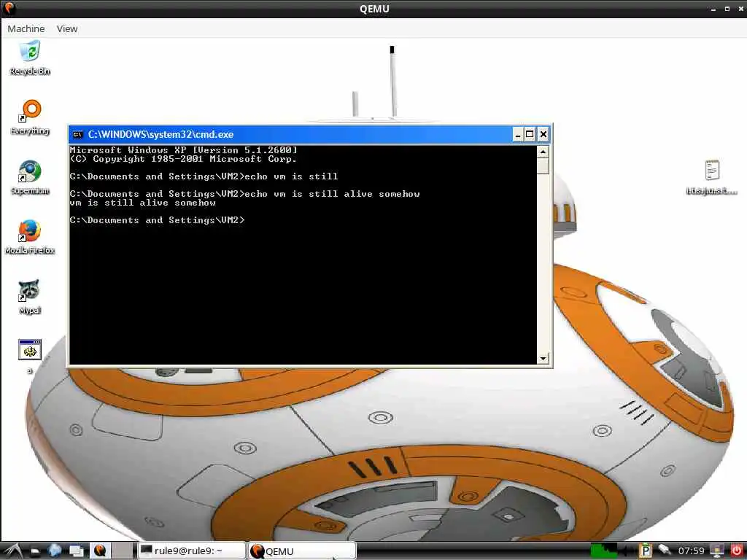Close the cmd.exe window
The image size is (747, 560).
tap(543, 135)
